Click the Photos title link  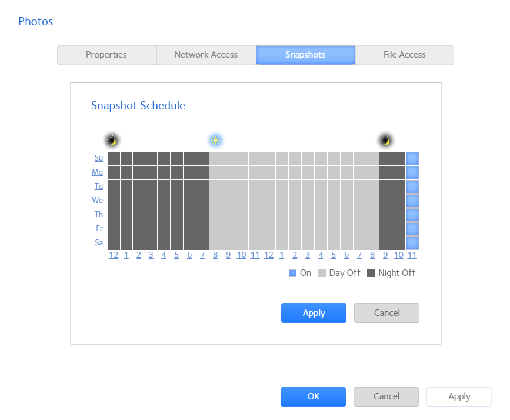pyautogui.click(x=36, y=22)
